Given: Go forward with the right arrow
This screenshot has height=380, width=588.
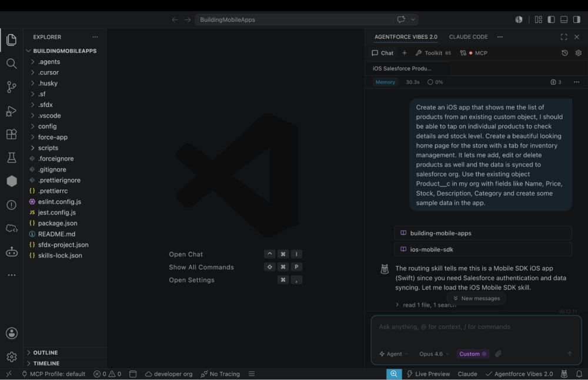Looking at the screenshot, I should point(188,19).
